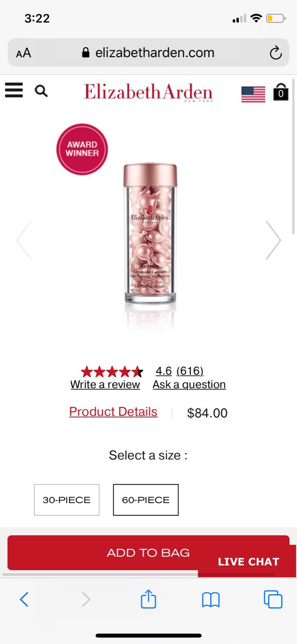Image resolution: width=297 pixels, height=644 pixels.
Task: Show next product image arrow
Action: tap(273, 240)
